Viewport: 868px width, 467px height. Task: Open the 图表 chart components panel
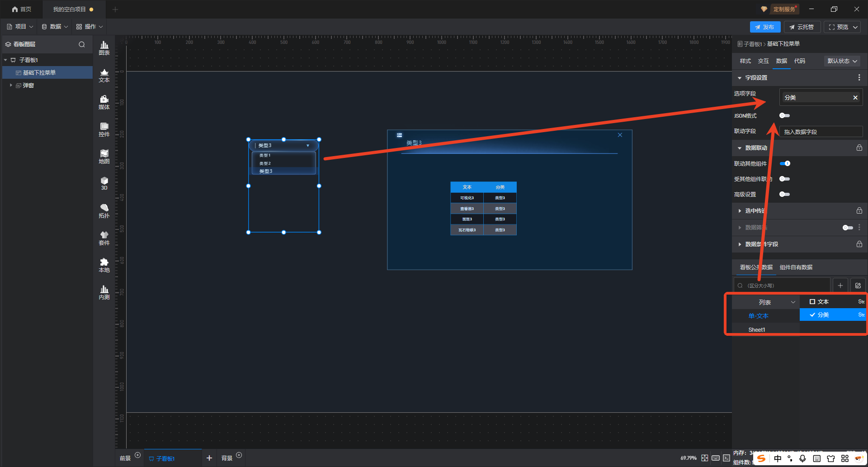point(104,48)
